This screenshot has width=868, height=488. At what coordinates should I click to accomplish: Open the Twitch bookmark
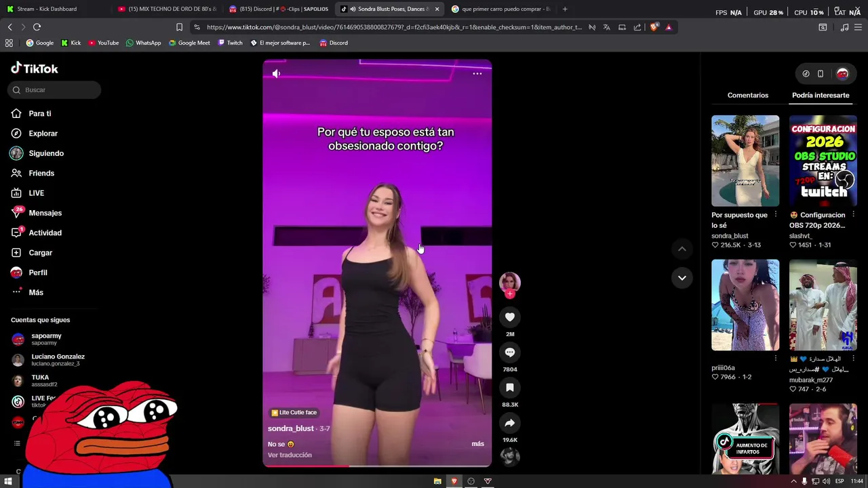(230, 43)
